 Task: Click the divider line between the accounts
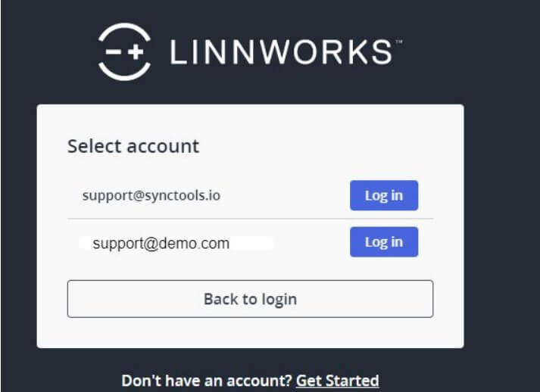coord(251,219)
